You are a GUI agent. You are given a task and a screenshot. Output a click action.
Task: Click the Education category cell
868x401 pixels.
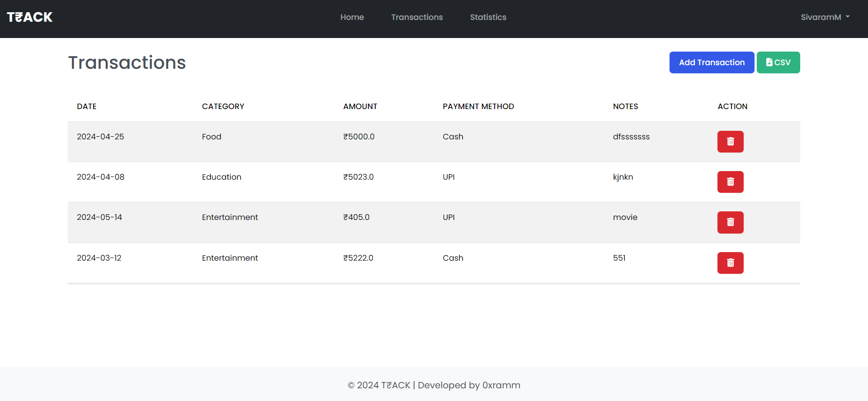[x=222, y=177]
